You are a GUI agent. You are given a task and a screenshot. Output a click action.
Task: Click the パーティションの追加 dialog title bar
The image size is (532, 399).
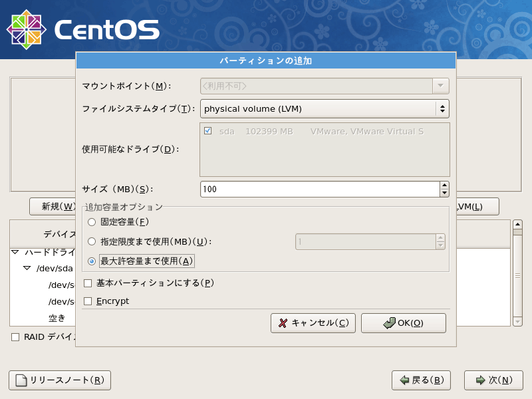tap(266, 61)
